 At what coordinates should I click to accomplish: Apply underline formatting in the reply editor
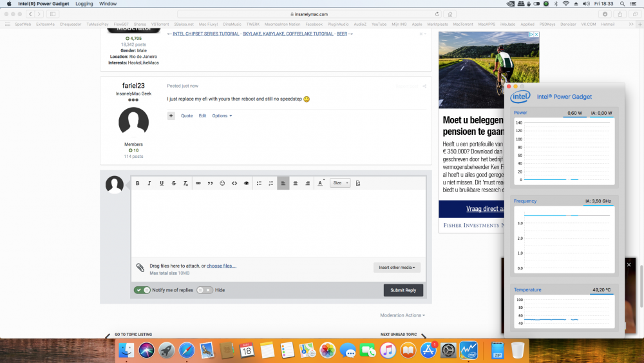(x=162, y=183)
